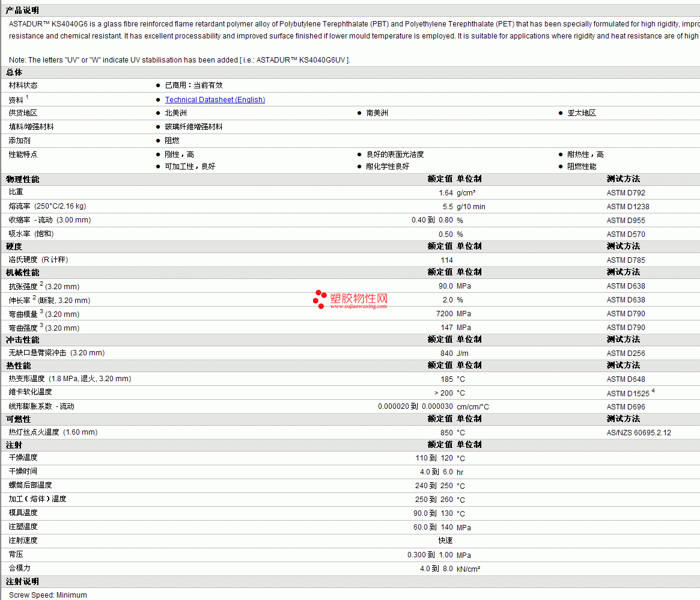The width and height of the screenshot is (700, 600).
Task: Select the Rockwell hardness value 114
Action: click(x=447, y=260)
